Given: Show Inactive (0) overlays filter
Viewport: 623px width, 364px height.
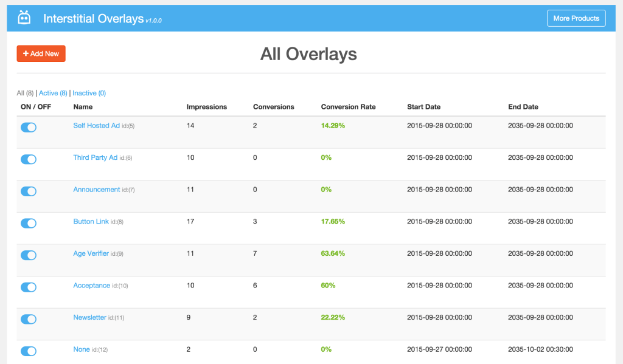Looking at the screenshot, I should [x=89, y=93].
